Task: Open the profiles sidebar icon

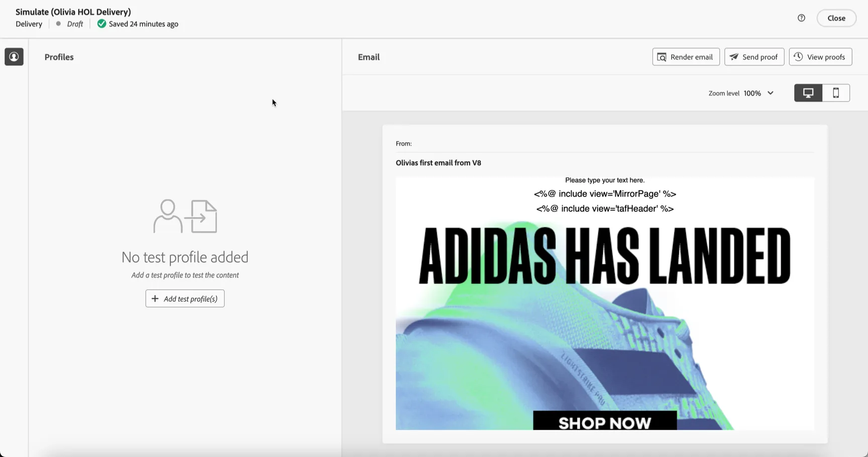Action: pos(14,57)
